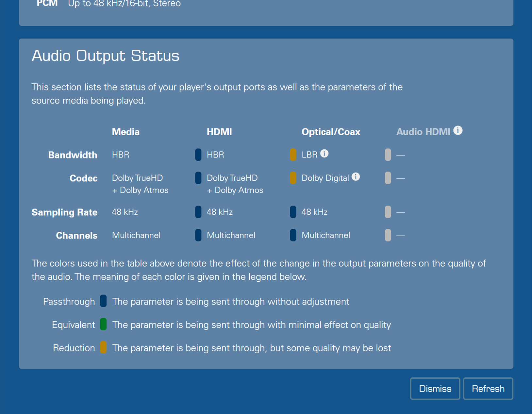Click the HDMI Bandwidth passthrough indicator

click(198, 155)
